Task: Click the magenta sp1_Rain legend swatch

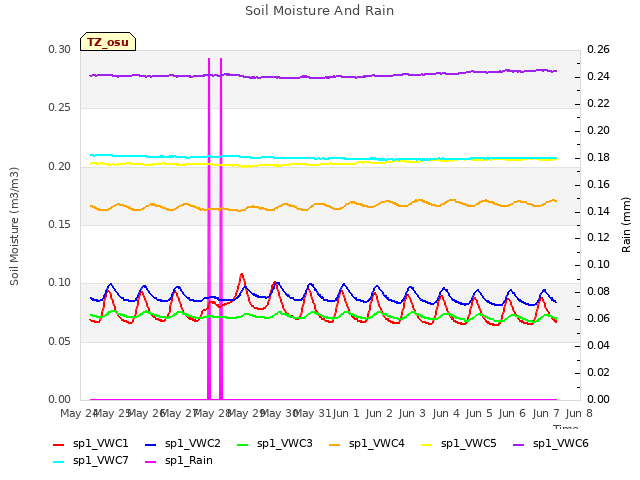Action: click(x=151, y=462)
